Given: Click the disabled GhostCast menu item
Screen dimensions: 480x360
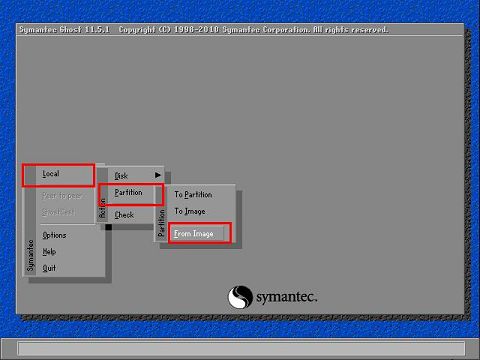Looking at the screenshot, I should (59, 212).
